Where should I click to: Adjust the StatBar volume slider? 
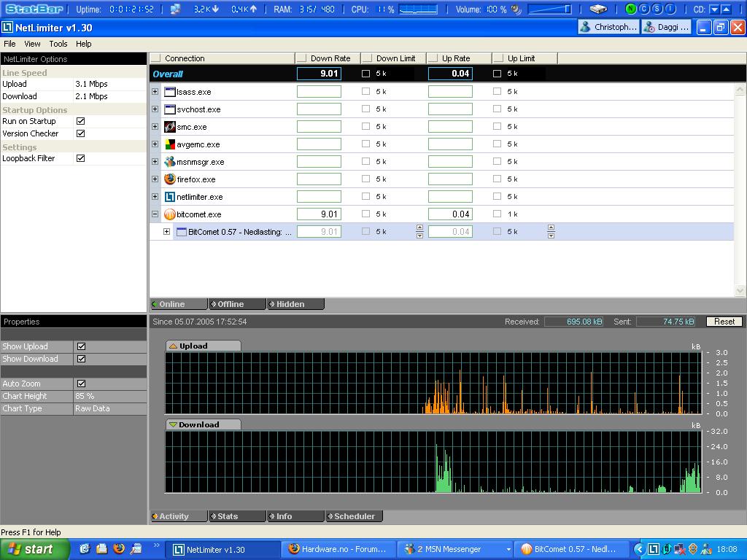tap(550, 9)
